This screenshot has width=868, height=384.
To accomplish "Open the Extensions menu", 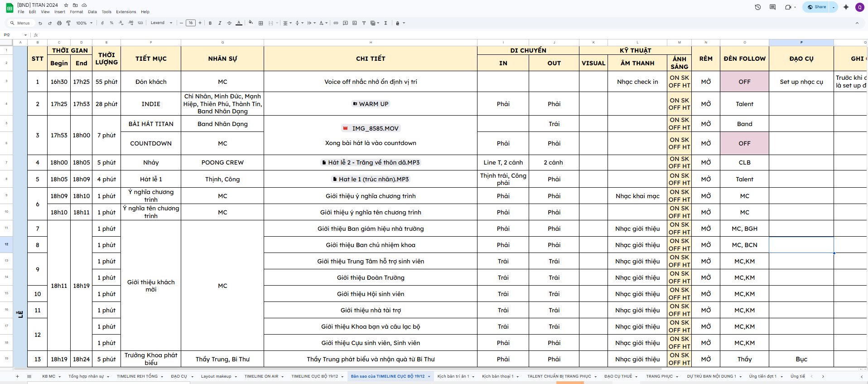I will coord(126,12).
